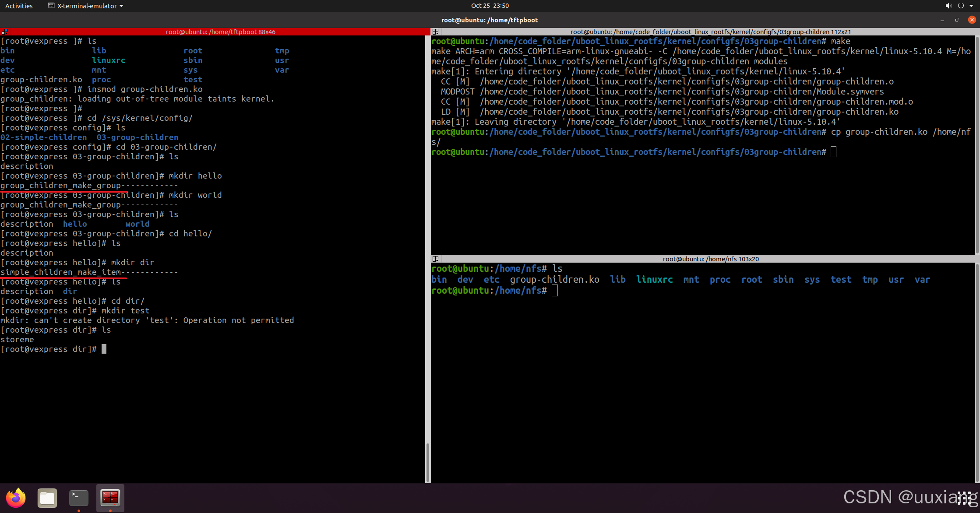Click the 03group-children pane titlebar
The image size is (980, 513).
(710, 32)
